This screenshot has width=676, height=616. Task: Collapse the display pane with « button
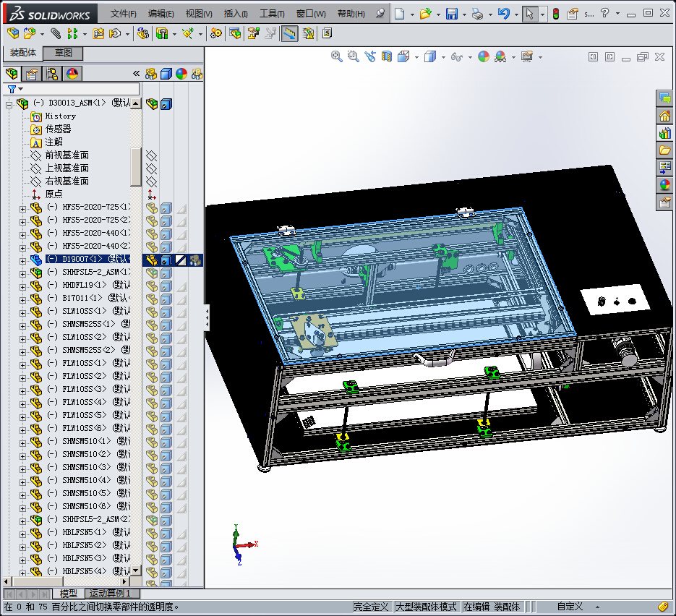[x=136, y=74]
